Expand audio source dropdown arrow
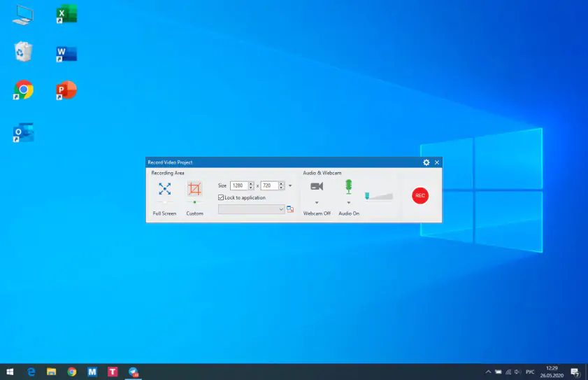Image resolution: width=588 pixels, height=380 pixels. [x=348, y=203]
